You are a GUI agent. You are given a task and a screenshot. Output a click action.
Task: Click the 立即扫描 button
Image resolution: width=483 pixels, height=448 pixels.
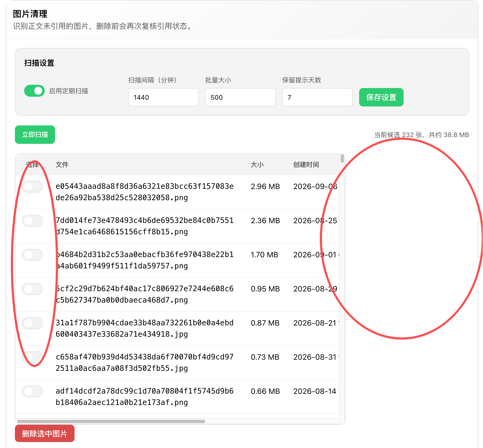[x=35, y=135]
